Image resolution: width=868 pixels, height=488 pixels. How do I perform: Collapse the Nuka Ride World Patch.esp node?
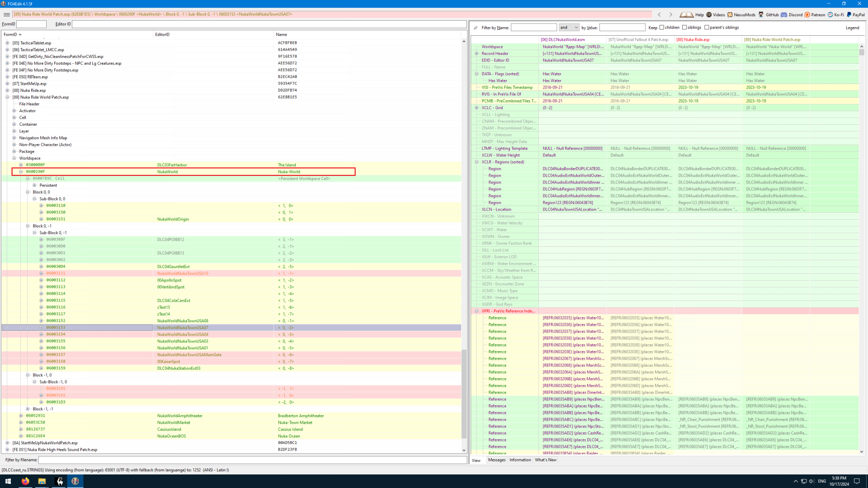point(7,97)
